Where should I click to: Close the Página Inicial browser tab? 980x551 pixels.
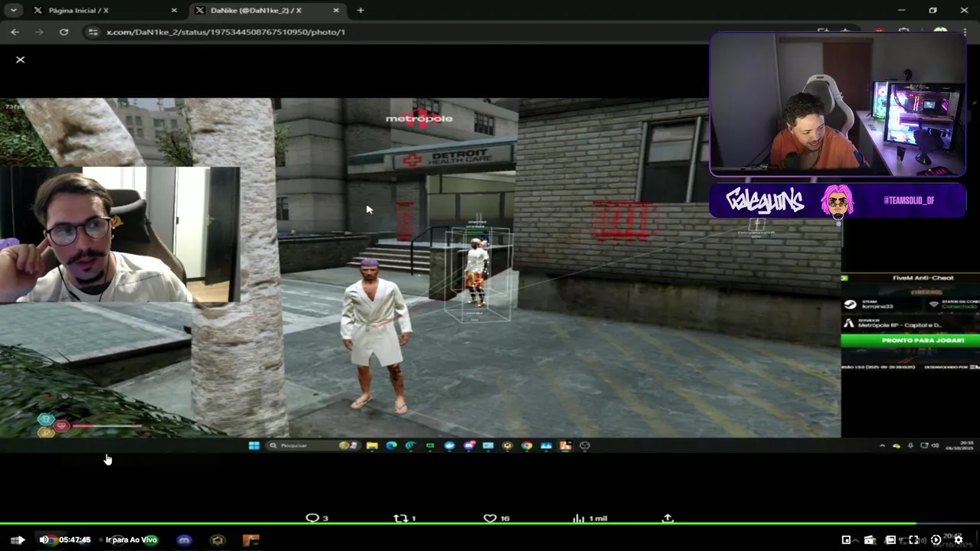click(x=174, y=11)
